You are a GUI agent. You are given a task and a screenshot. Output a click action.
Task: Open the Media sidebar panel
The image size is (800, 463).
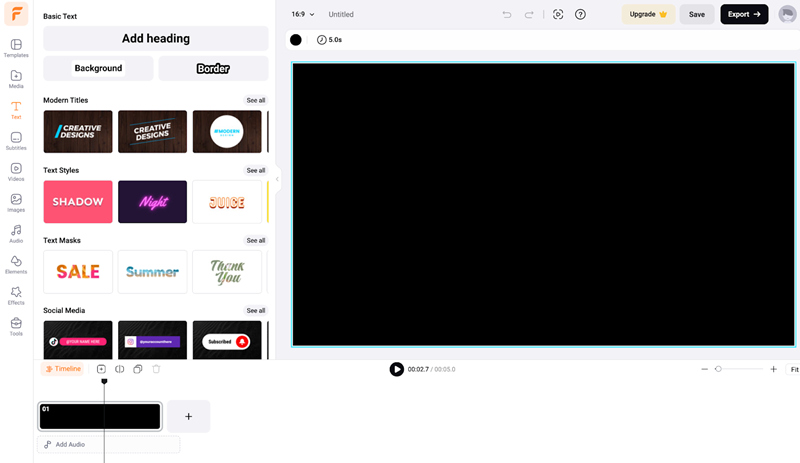point(16,79)
